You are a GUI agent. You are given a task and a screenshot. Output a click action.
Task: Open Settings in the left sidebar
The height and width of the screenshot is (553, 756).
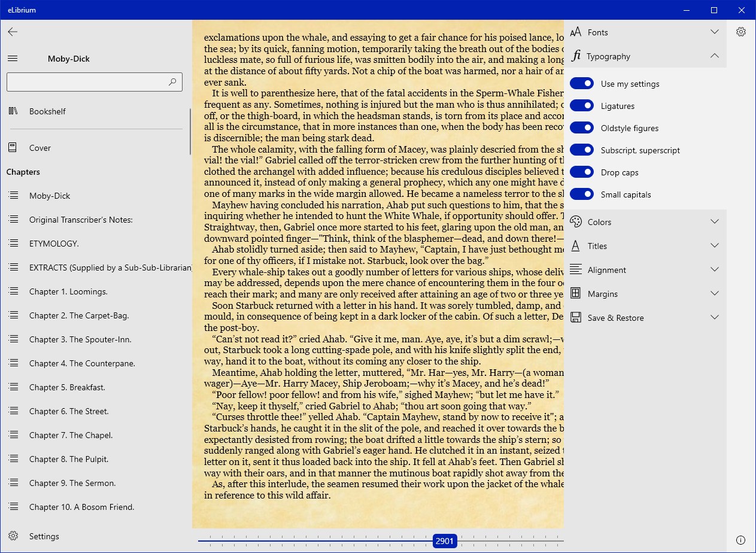click(96, 536)
